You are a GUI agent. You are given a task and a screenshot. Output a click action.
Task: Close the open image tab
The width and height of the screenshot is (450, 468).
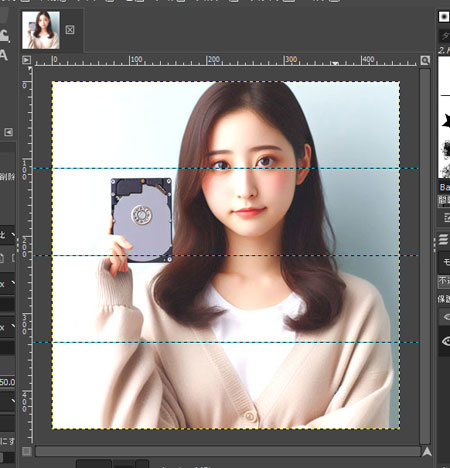70,30
